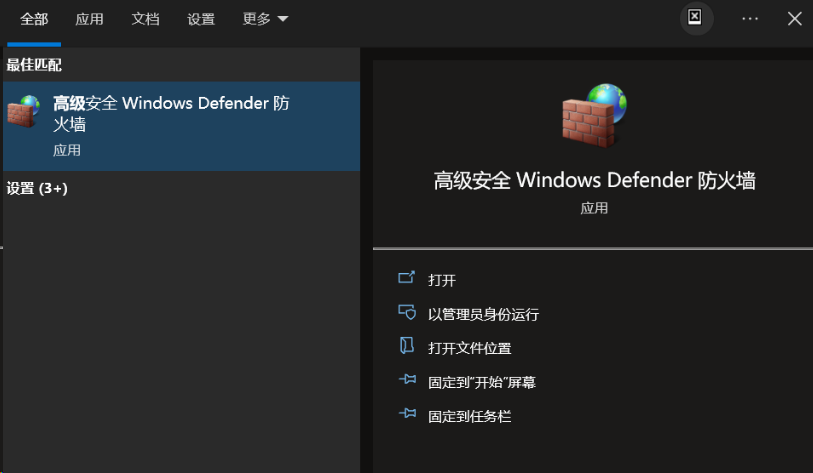Expand the 更多 dropdown filter
Viewport: 813px width, 473px height.
pyautogui.click(x=265, y=19)
